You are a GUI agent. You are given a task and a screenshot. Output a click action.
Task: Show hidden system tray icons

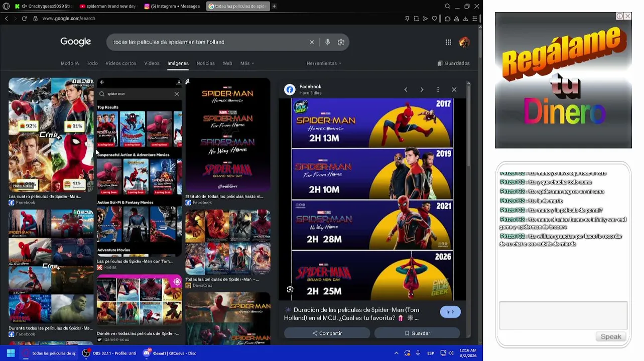pyautogui.click(x=396, y=353)
